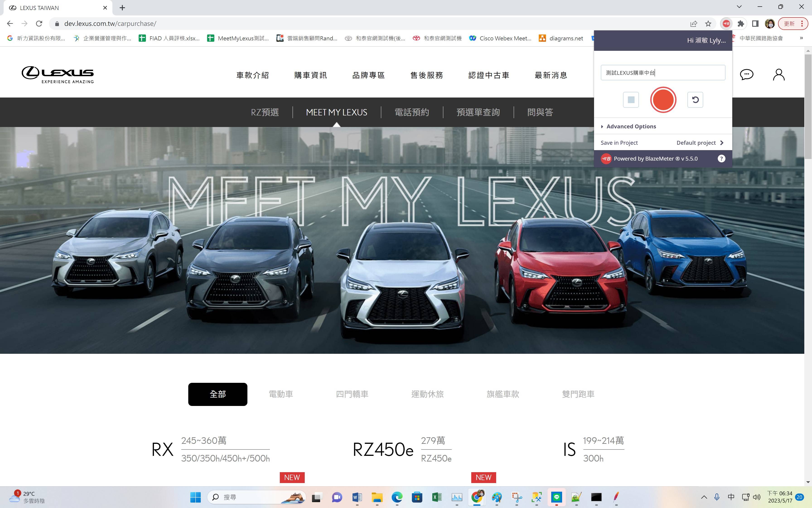The height and width of the screenshot is (508, 812).
Task: Open the Windows Start menu
Action: (x=195, y=497)
